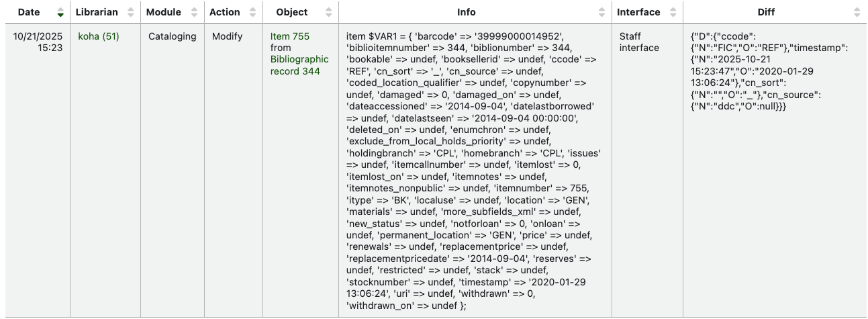Click the Interface column sort arrows icon
Image resolution: width=868 pixels, height=319 pixels.
[673, 12]
